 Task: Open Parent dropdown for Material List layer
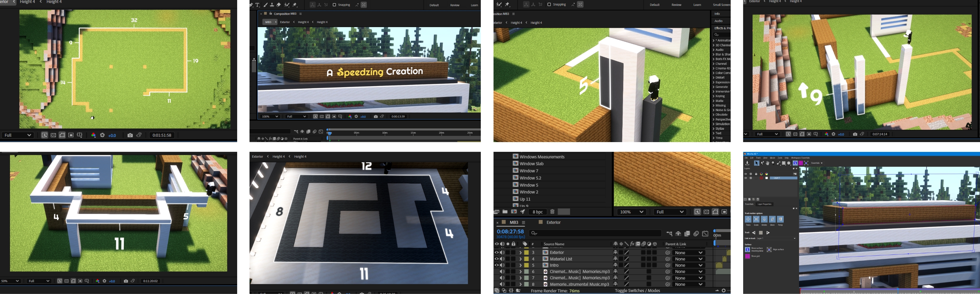point(689,259)
